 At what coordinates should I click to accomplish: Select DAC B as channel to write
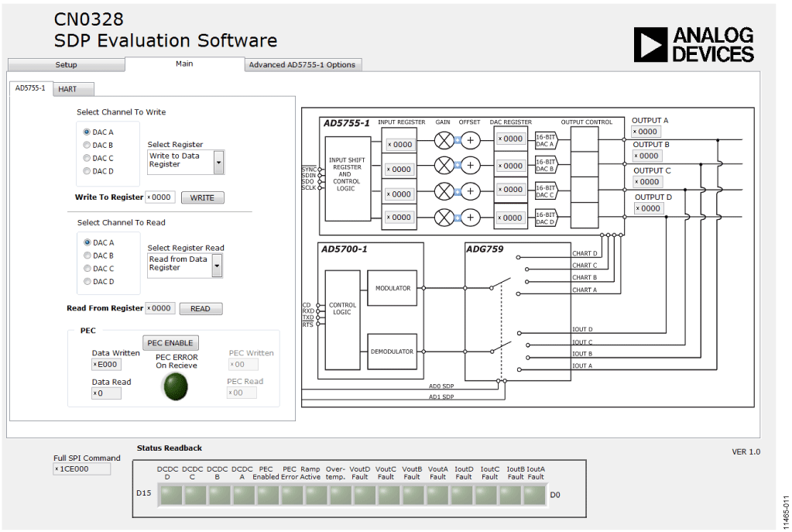87,145
